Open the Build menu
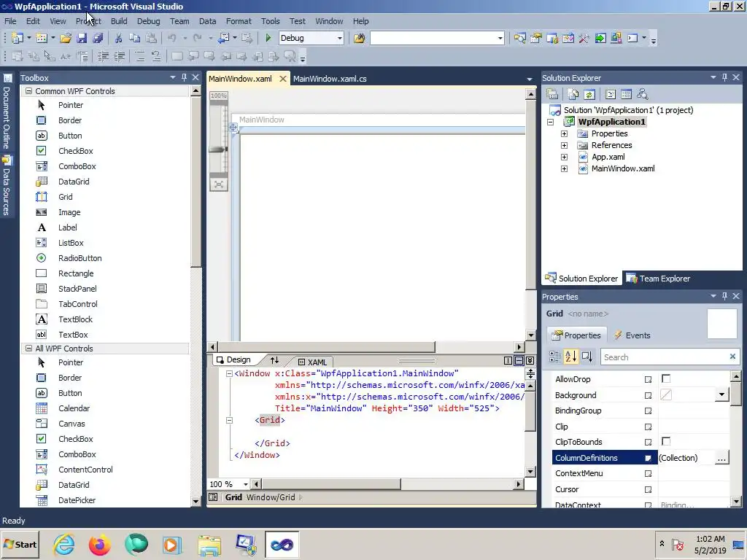 coord(119,21)
